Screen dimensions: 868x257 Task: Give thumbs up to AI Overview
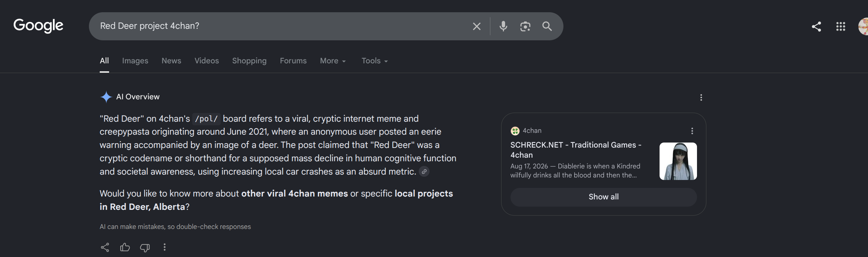click(x=125, y=247)
